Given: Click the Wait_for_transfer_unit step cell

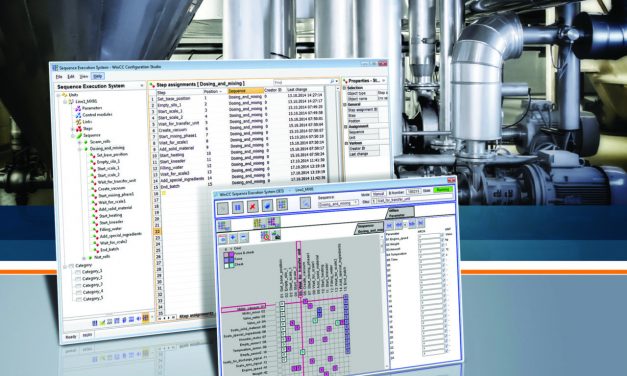Looking at the screenshot, I should pyautogui.click(x=178, y=123).
